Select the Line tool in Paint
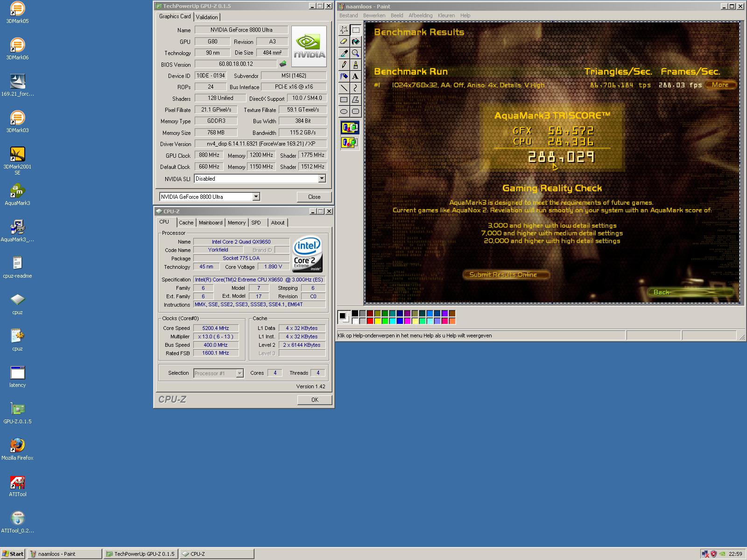Image resolution: width=747 pixels, height=560 pixels. click(x=344, y=88)
